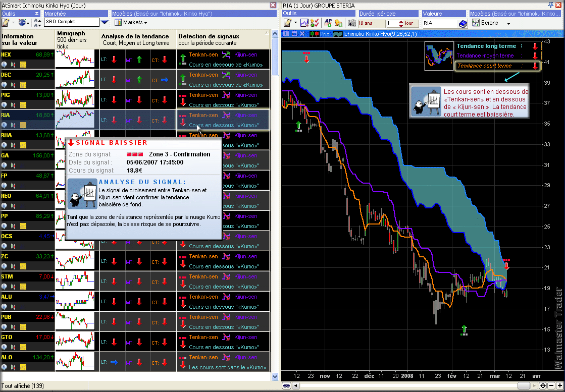Open the NEX minigraph thumbnail
Viewport: 565px width, 392px height.
[75, 59]
